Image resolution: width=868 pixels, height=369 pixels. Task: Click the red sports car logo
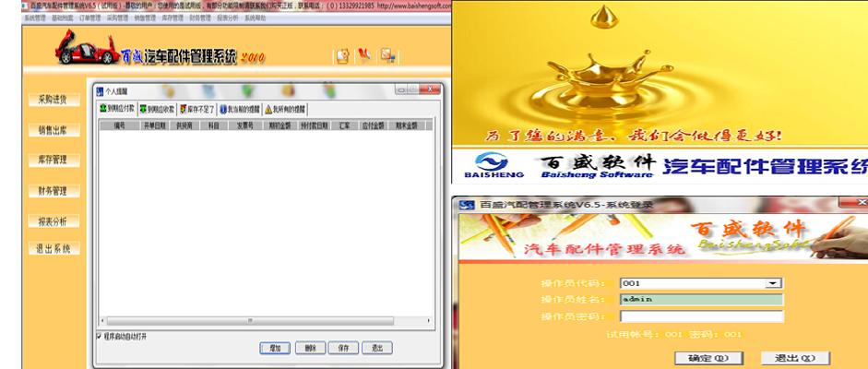point(87,48)
